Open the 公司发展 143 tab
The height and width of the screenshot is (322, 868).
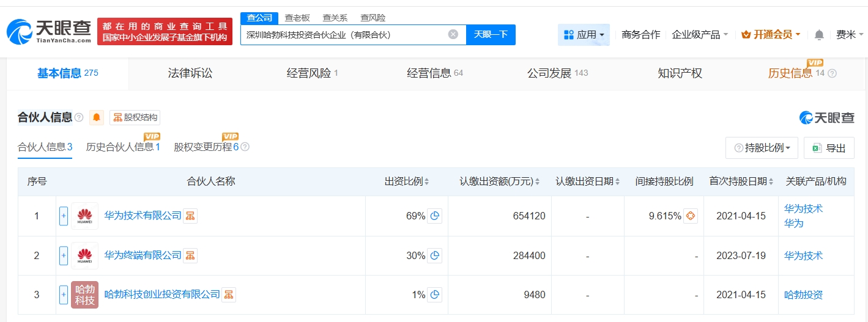point(557,73)
